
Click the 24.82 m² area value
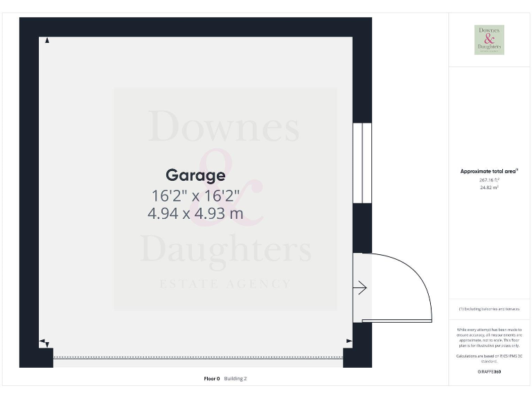(489, 188)
